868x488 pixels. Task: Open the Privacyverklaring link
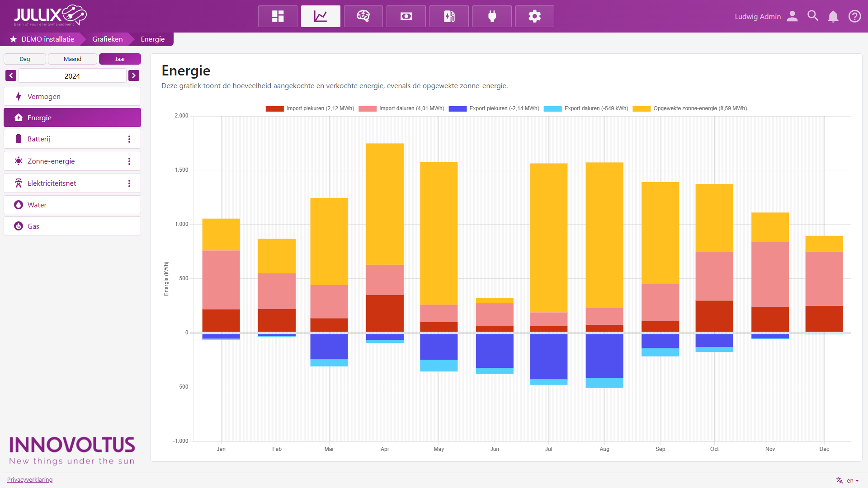click(x=30, y=480)
